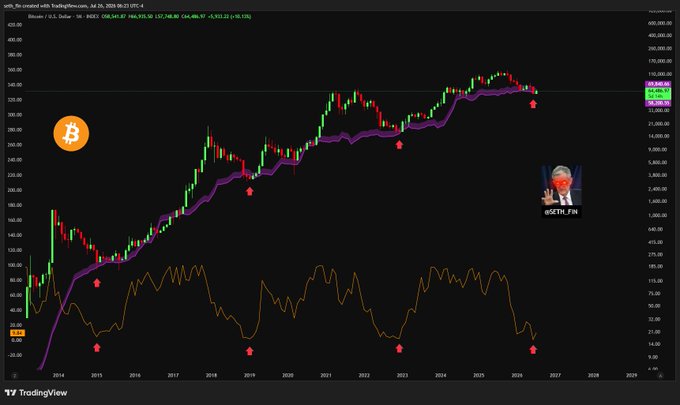680x405 pixels.
Task: Click year 2016 on time axis
Action: click(x=135, y=376)
